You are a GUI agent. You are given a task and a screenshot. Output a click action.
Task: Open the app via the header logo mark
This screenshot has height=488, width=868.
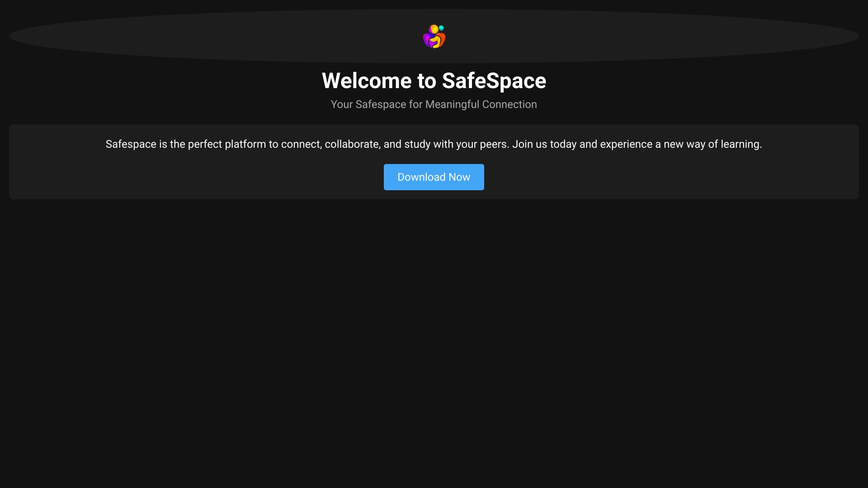point(434,36)
